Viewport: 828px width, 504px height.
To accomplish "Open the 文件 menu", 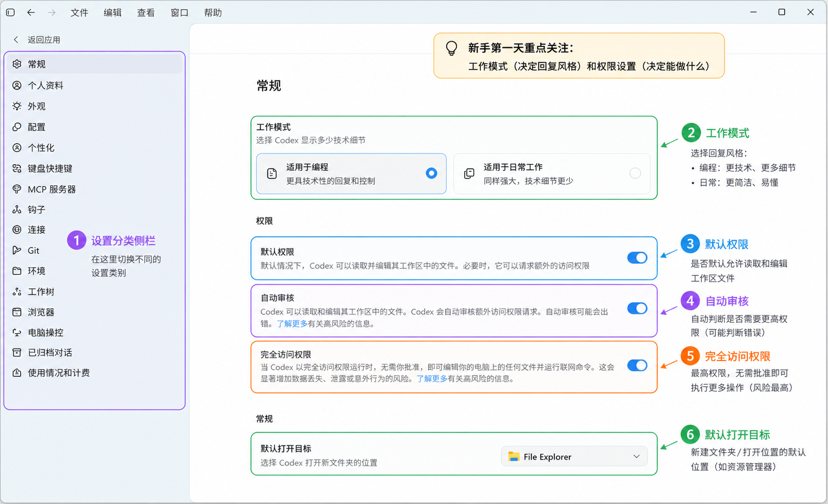I will point(79,12).
